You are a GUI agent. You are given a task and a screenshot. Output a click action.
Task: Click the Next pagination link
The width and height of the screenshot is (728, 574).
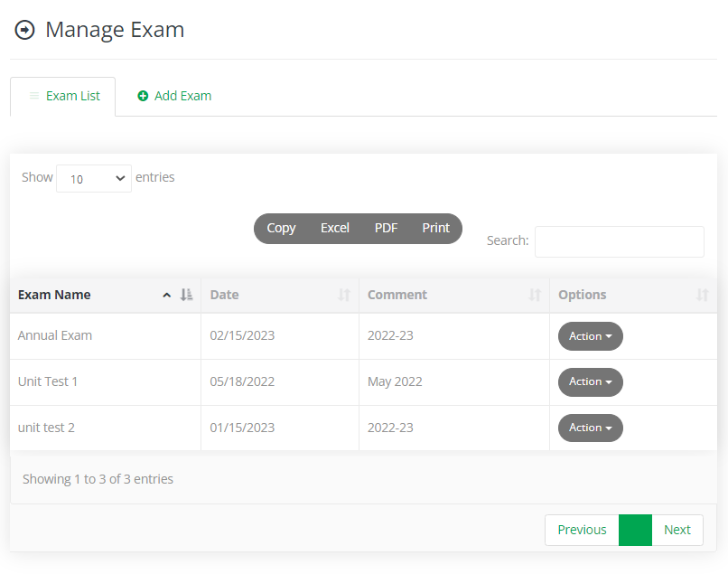click(x=677, y=530)
